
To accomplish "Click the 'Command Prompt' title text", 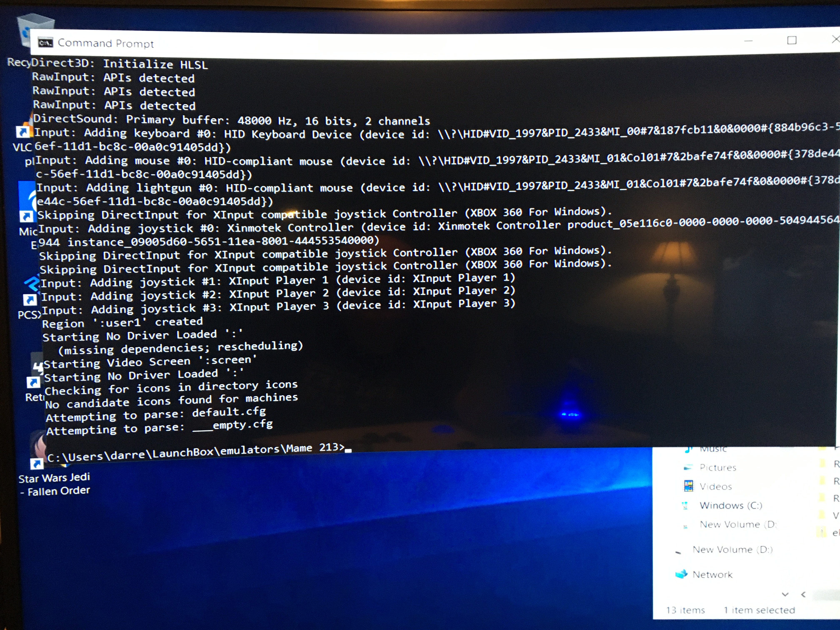I will click(106, 43).
